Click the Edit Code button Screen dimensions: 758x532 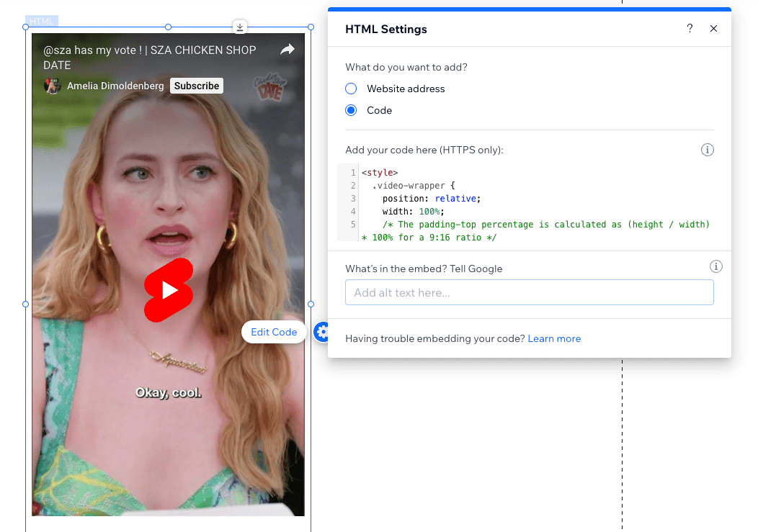coord(274,332)
